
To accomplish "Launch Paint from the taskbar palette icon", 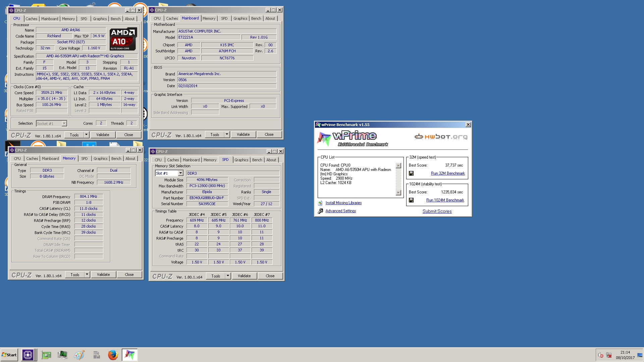I will 79,355.
